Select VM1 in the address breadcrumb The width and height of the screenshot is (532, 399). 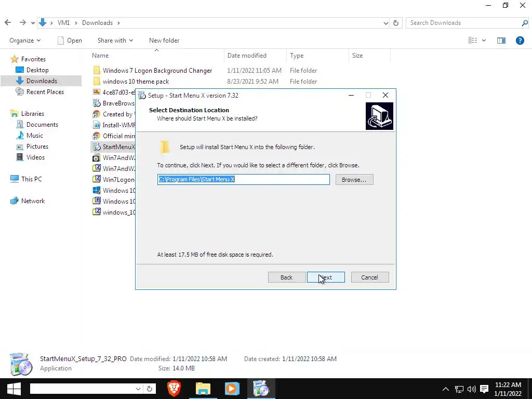point(63,23)
